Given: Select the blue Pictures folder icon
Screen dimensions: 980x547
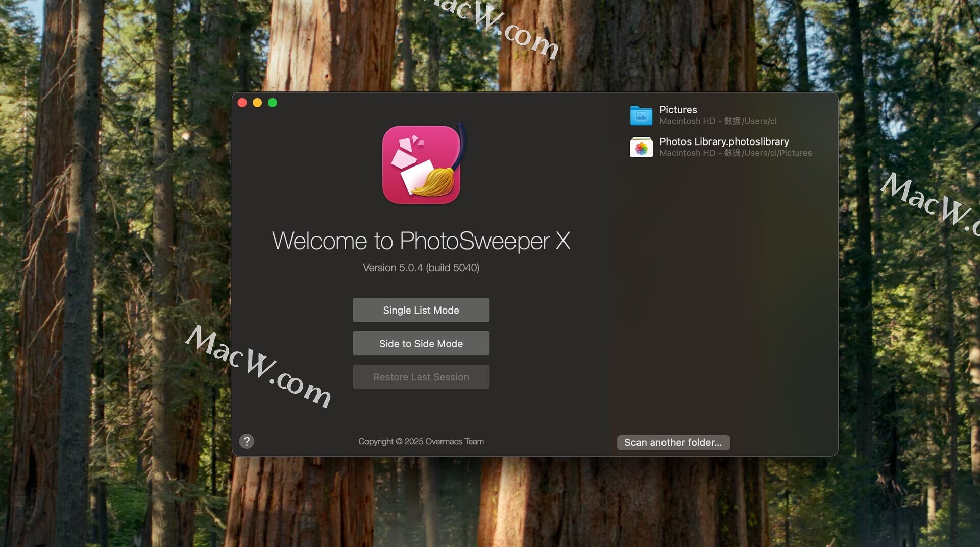Looking at the screenshot, I should tap(641, 115).
